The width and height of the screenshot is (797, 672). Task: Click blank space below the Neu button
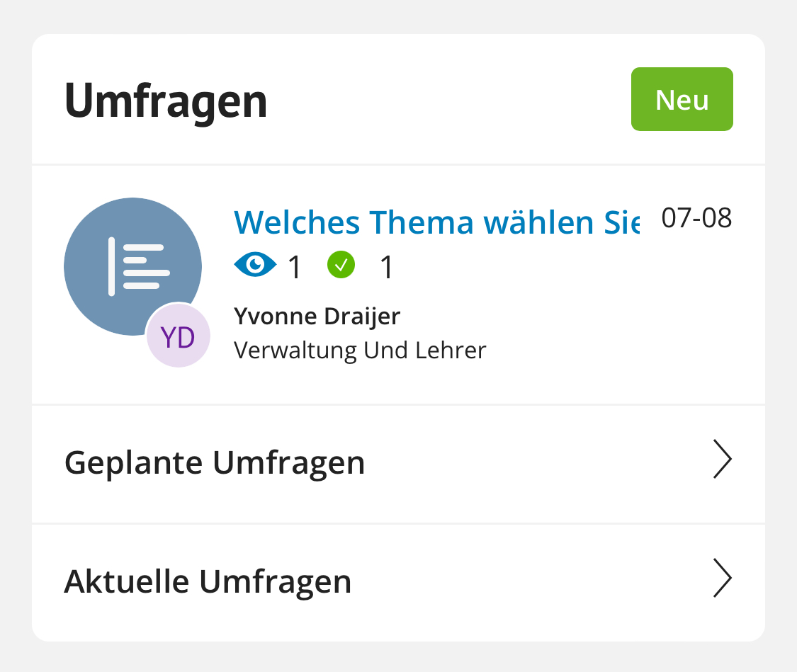click(682, 147)
